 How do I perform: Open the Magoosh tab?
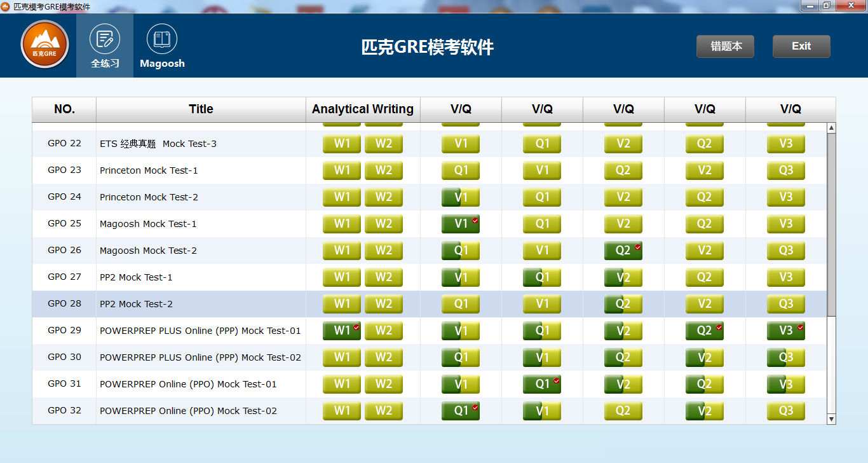(x=162, y=46)
